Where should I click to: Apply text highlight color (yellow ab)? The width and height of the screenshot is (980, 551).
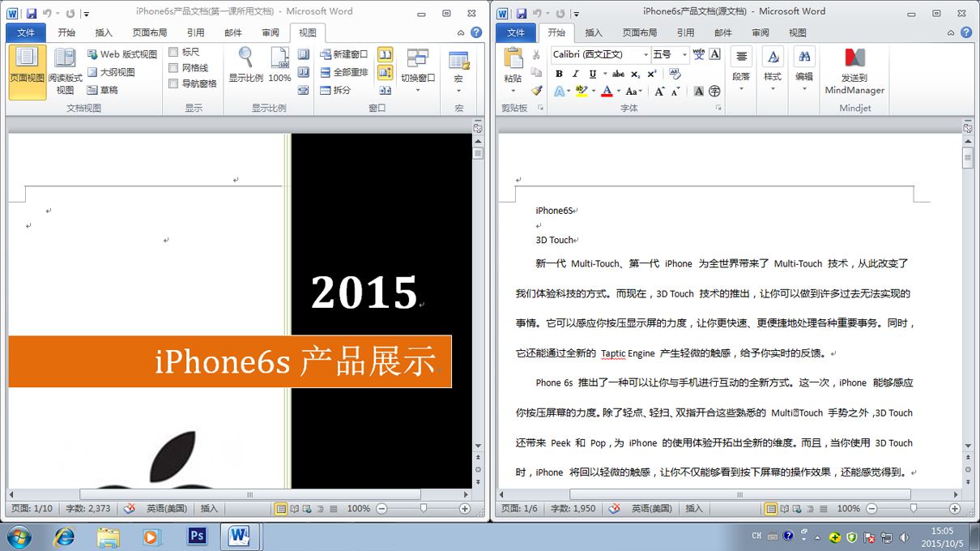580,92
